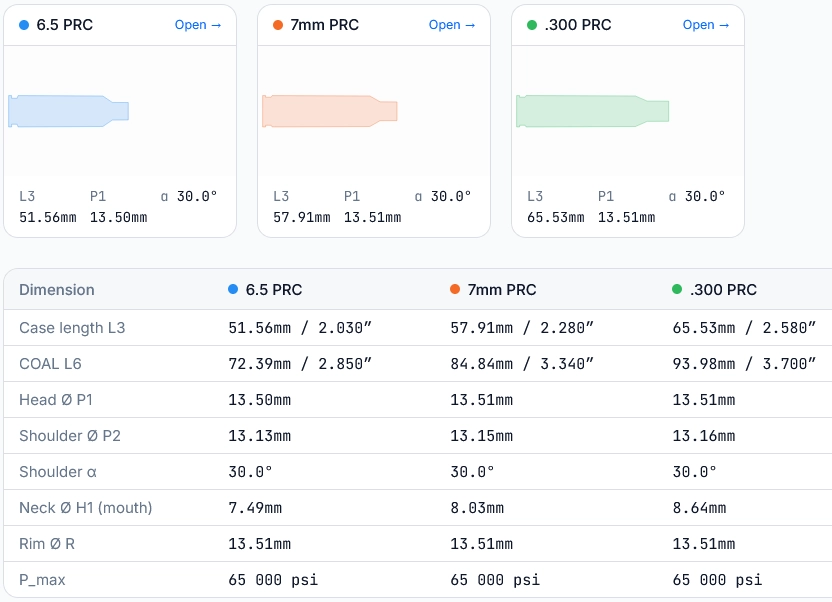
Task: Open the 7mm PRC cartridge card
Action: click(x=452, y=25)
